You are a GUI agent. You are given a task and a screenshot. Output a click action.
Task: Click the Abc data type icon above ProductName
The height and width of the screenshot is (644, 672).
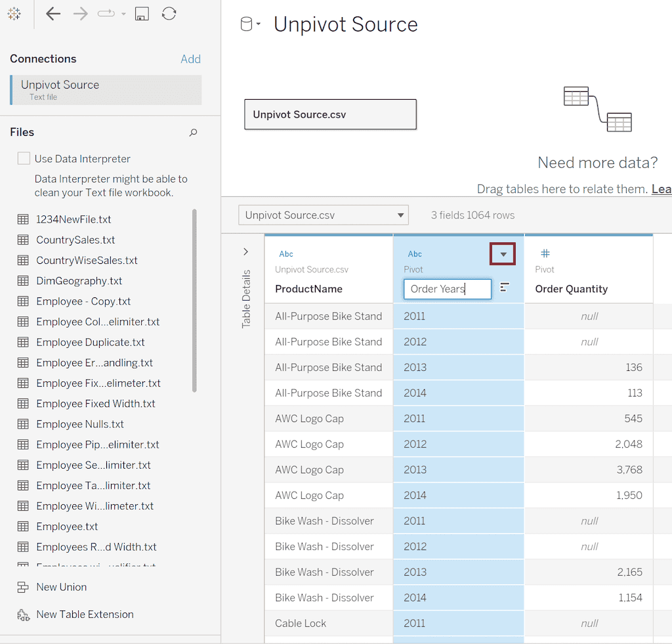pyautogui.click(x=286, y=254)
